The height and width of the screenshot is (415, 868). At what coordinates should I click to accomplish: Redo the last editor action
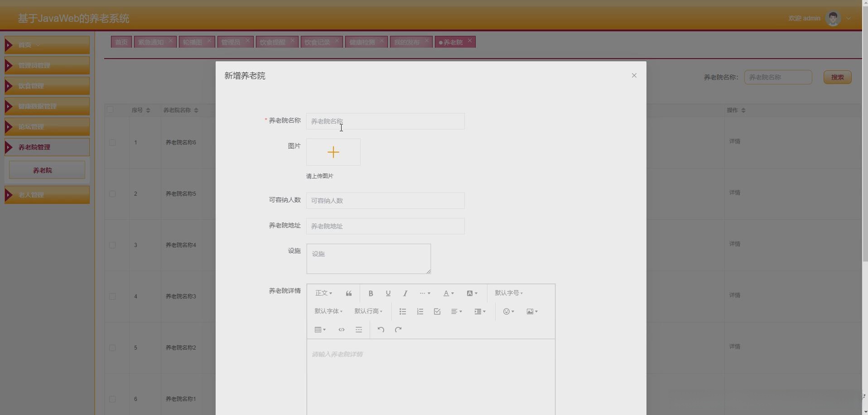398,329
